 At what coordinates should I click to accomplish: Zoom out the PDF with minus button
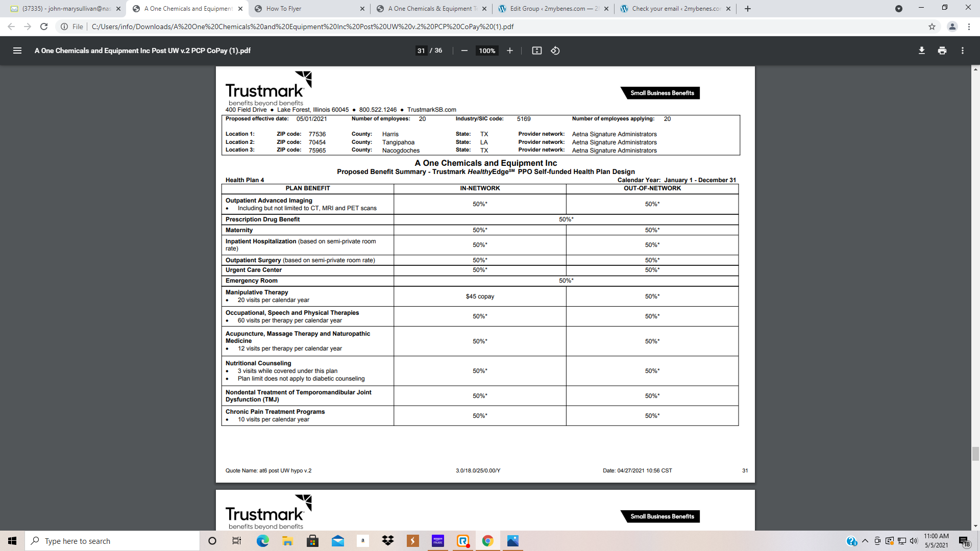click(464, 51)
